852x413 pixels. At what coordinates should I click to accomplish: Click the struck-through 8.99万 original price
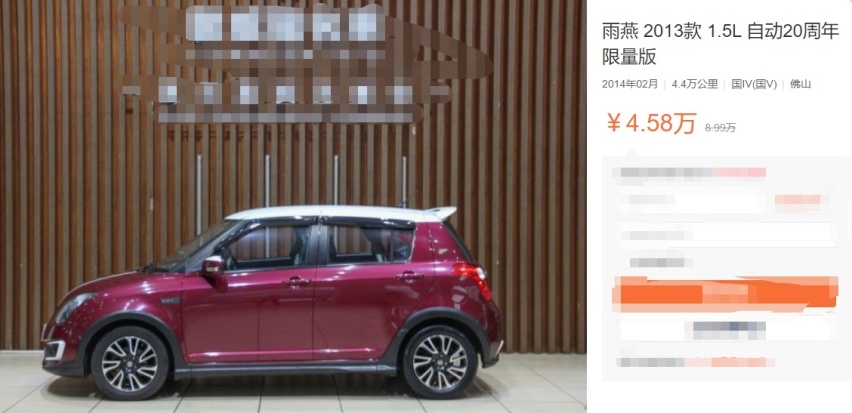pyautogui.click(x=720, y=128)
